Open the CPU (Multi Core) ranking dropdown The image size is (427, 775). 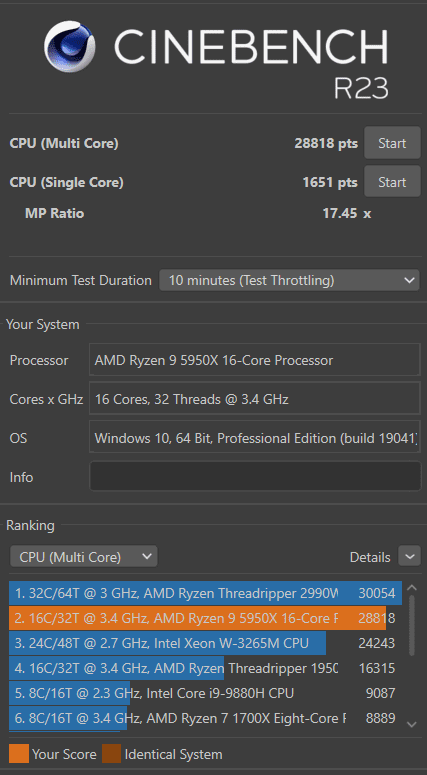[84, 557]
